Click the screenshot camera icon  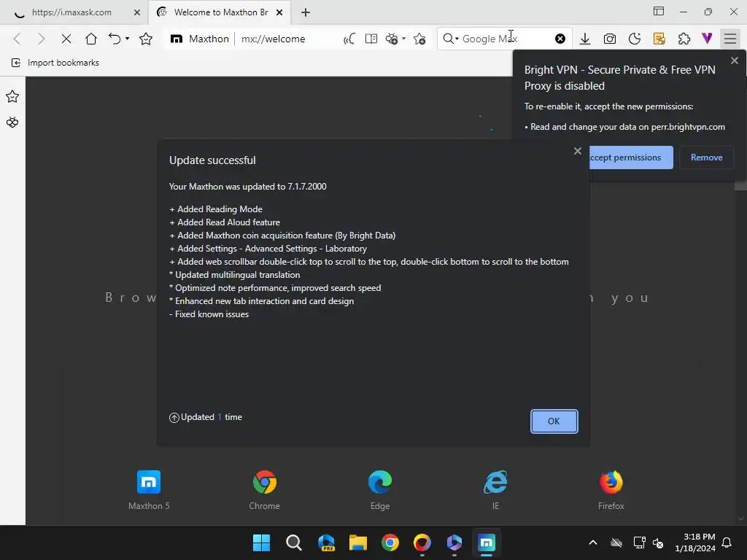click(610, 39)
